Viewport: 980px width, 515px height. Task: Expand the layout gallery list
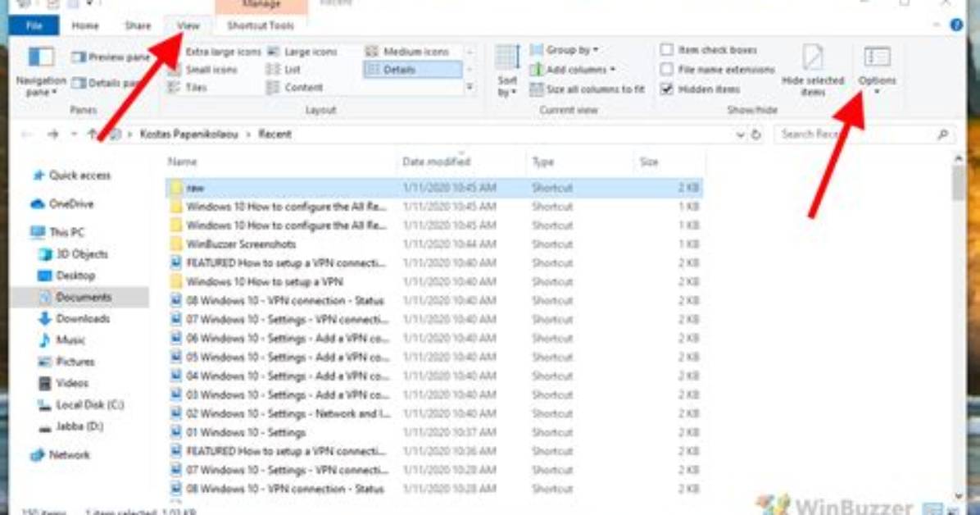[x=470, y=88]
